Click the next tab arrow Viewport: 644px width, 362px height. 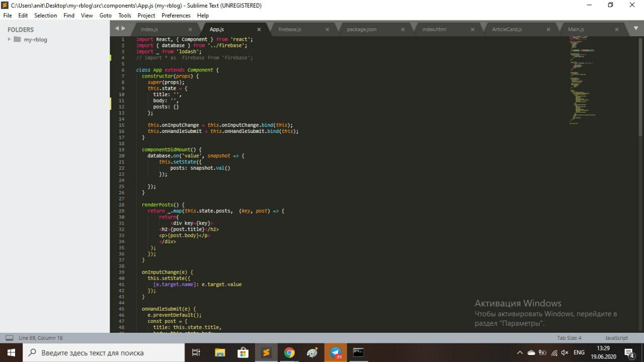(x=124, y=29)
